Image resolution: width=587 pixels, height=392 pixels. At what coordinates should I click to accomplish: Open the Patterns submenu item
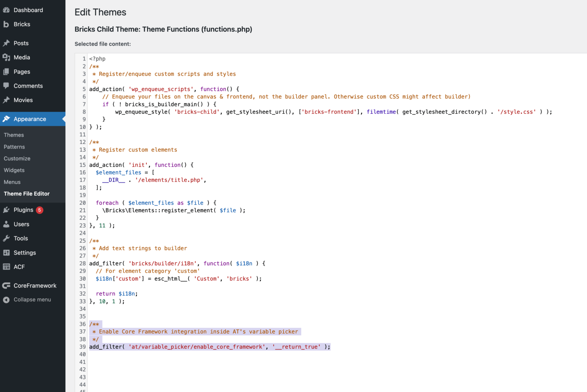click(x=14, y=147)
